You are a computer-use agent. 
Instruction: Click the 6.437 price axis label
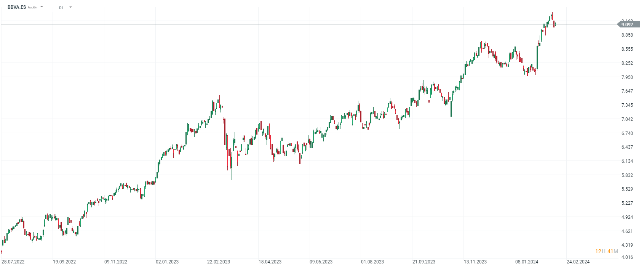click(627, 147)
